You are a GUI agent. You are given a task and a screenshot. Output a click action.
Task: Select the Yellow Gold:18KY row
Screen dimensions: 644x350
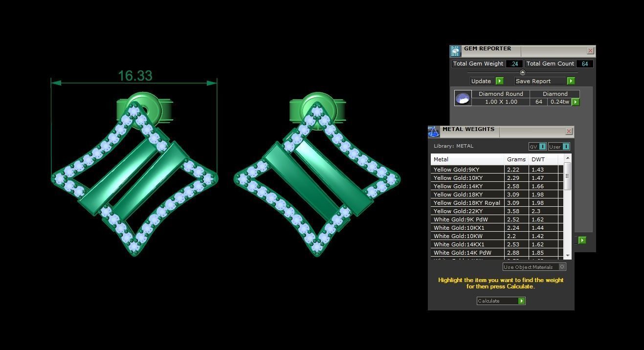tap(497, 195)
